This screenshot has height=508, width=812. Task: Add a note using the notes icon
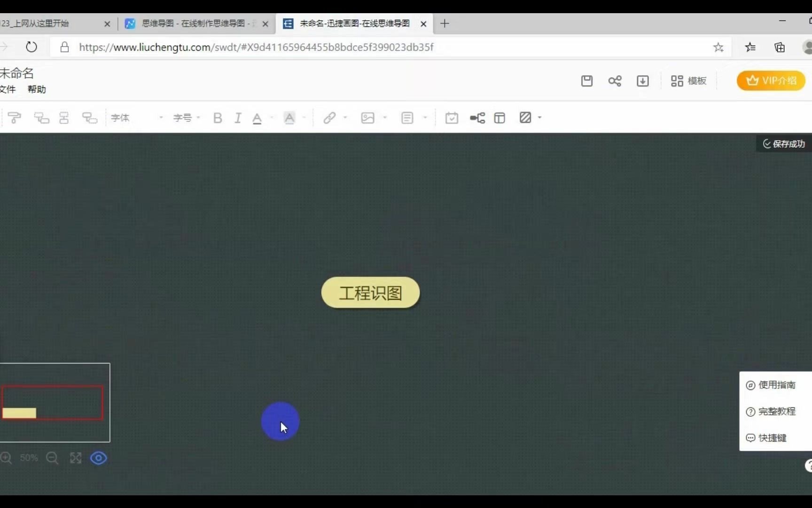407,118
